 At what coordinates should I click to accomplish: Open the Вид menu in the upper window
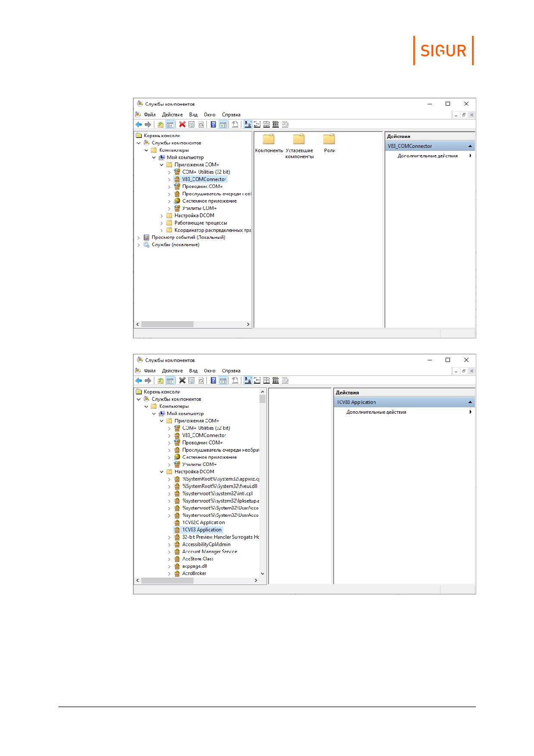(x=193, y=115)
